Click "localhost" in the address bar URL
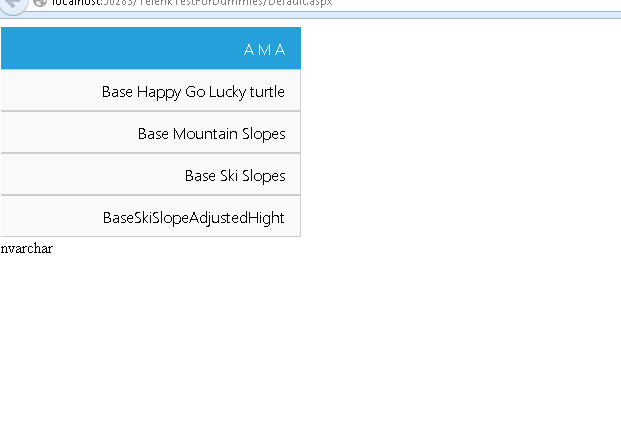 (x=77, y=3)
